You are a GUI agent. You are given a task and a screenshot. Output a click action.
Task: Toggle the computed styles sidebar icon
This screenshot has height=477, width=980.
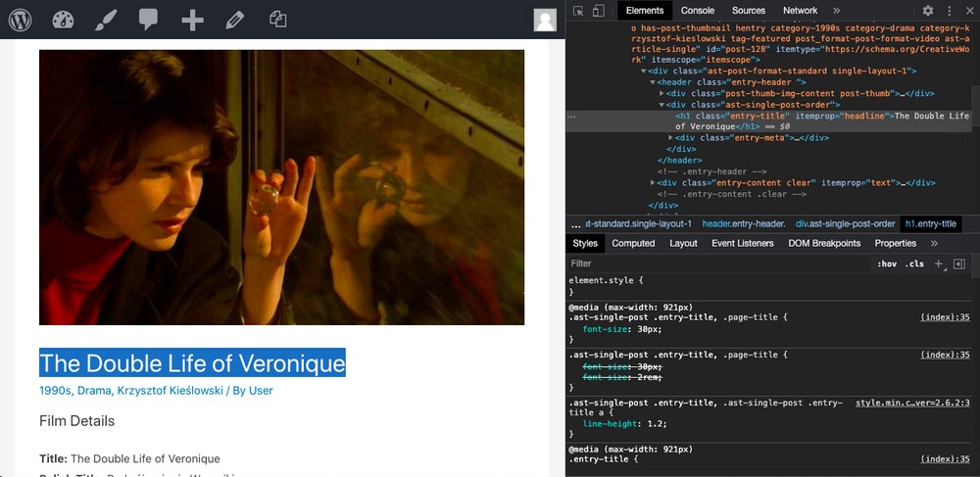[959, 264]
